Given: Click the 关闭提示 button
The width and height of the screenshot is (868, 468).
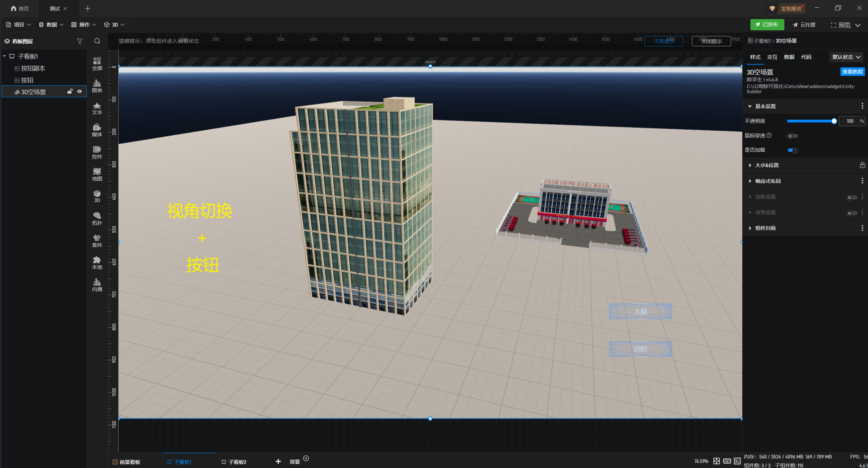Looking at the screenshot, I should [x=711, y=41].
